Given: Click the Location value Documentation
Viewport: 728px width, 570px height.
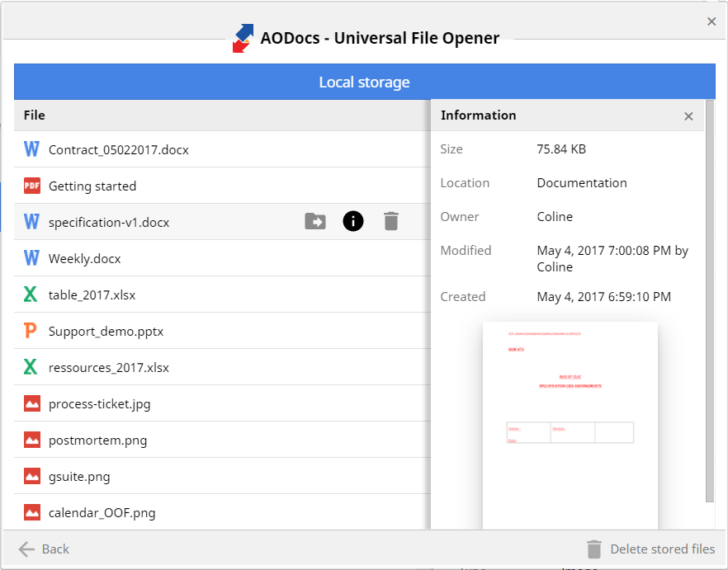Looking at the screenshot, I should 582,183.
